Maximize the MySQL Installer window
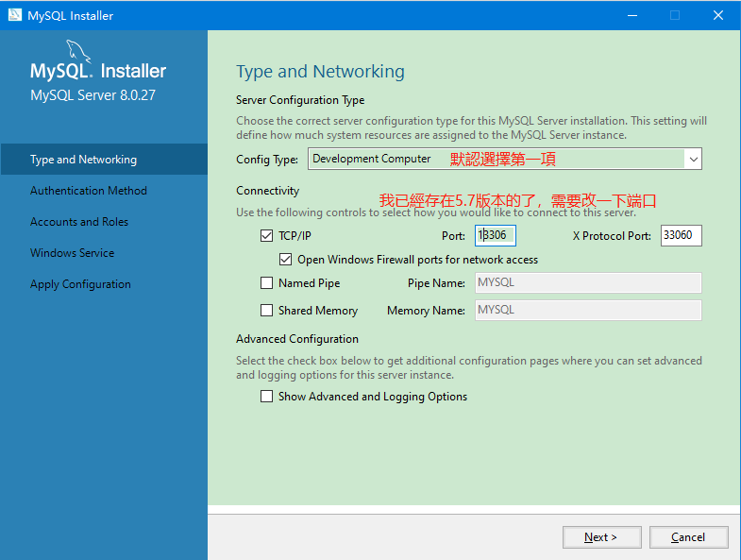 tap(675, 15)
